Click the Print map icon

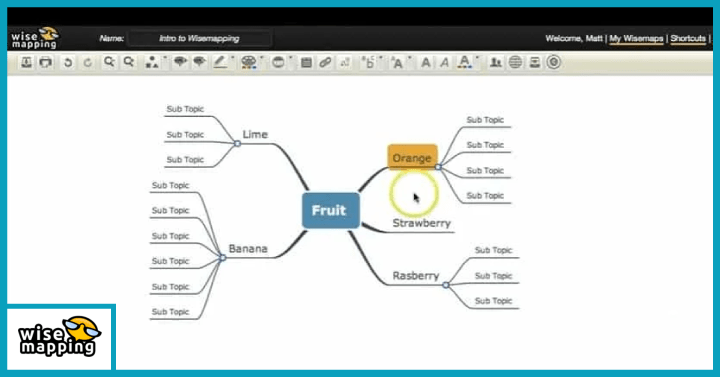click(45, 62)
